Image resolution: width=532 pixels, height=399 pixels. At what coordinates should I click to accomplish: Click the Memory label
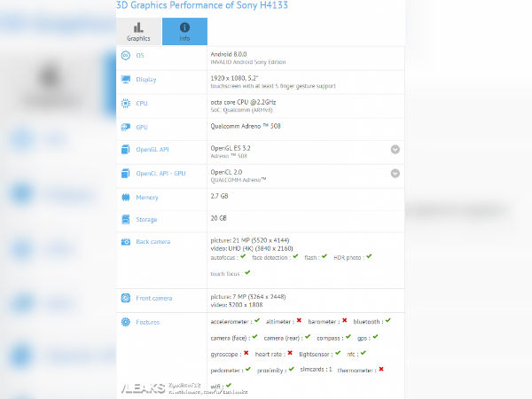pyautogui.click(x=147, y=198)
